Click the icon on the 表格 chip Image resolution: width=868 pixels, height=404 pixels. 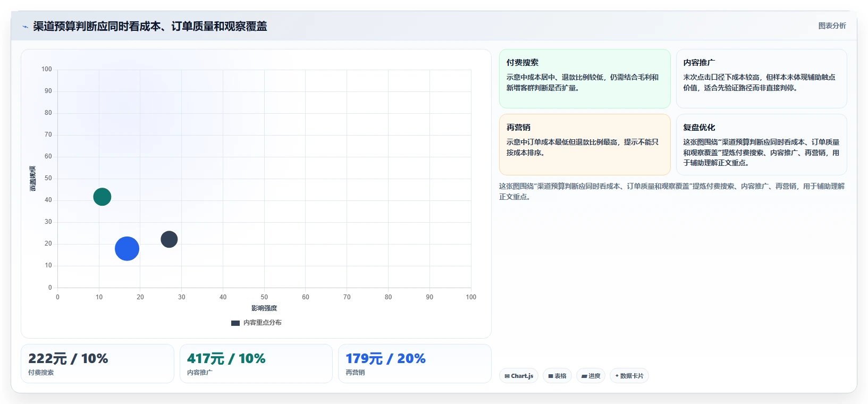click(x=551, y=376)
